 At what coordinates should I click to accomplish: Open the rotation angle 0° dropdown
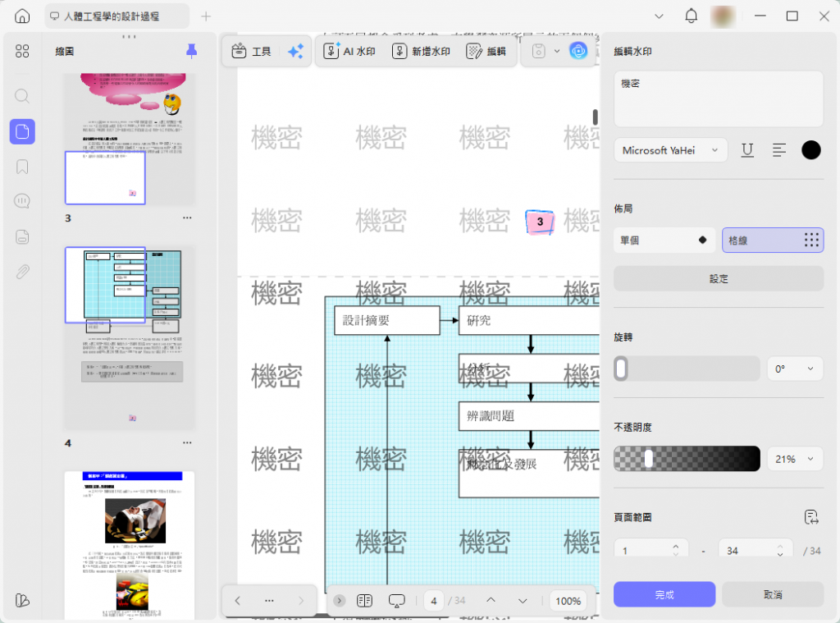(x=795, y=369)
